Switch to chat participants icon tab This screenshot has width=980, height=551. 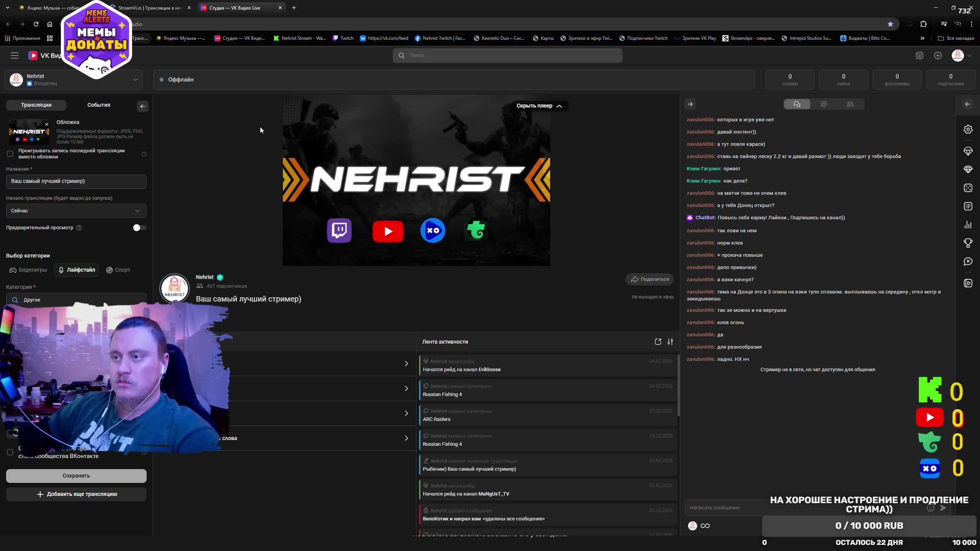(x=850, y=104)
